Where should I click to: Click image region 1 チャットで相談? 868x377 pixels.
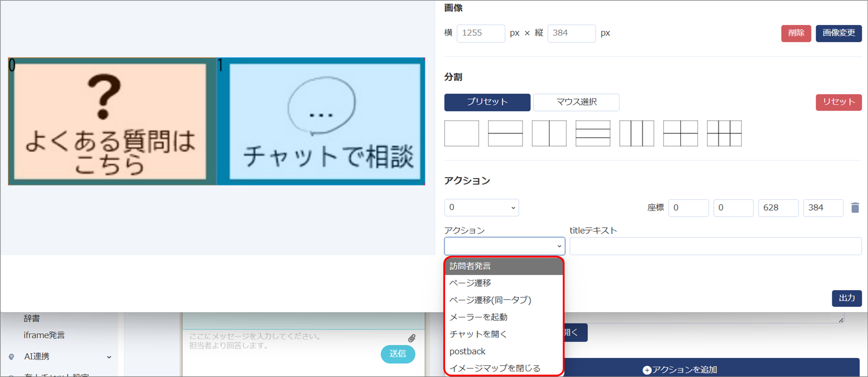321,121
